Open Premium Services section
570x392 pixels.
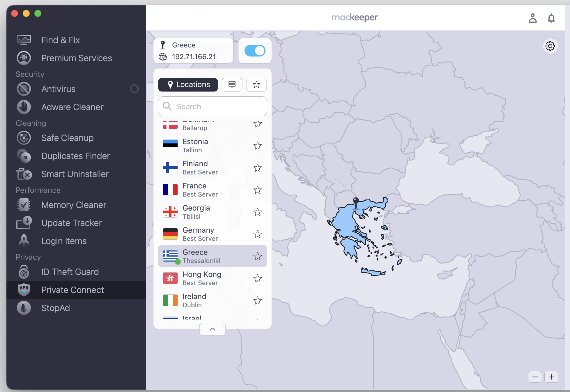76,58
